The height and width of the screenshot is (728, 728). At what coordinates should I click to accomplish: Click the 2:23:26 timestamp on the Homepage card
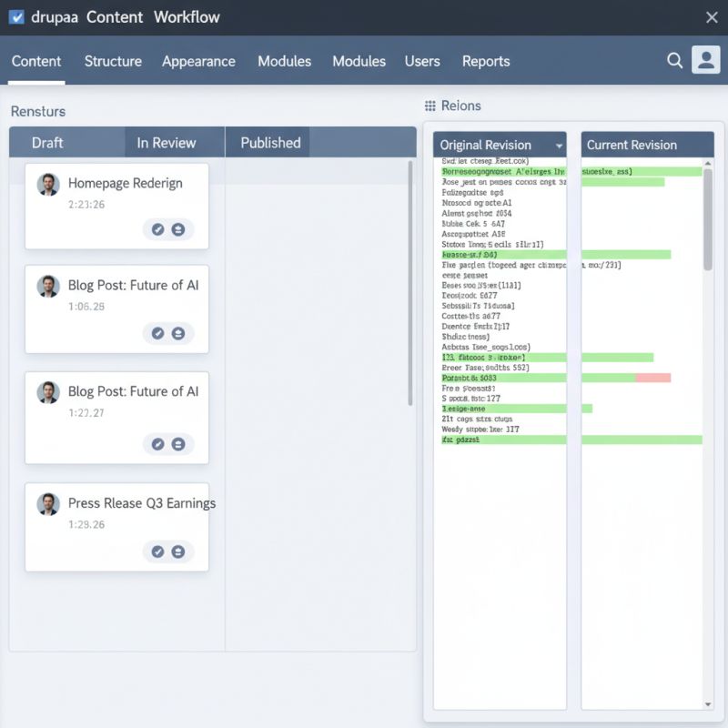coord(86,204)
